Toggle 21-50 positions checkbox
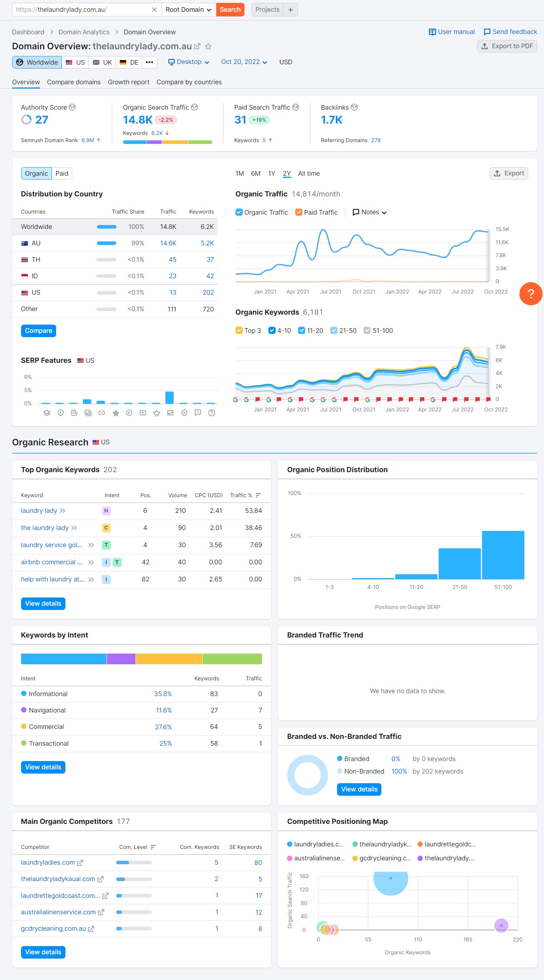This screenshot has height=980, width=544. (334, 330)
